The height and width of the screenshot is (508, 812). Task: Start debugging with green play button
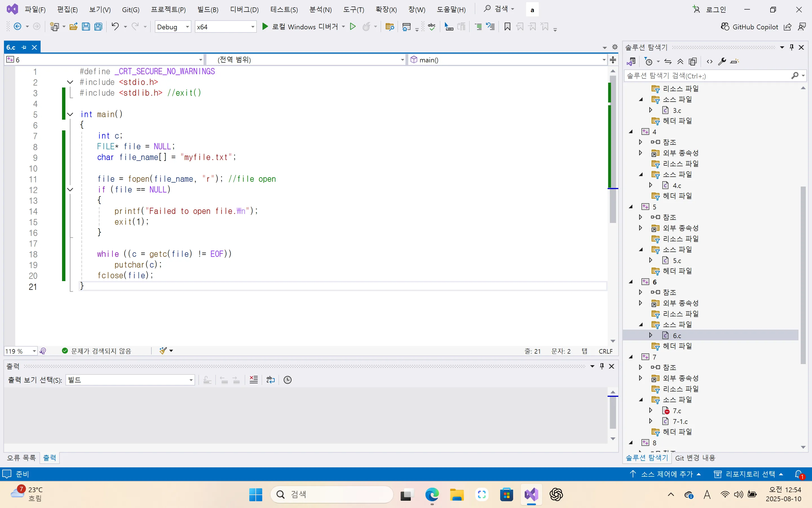[265, 27]
